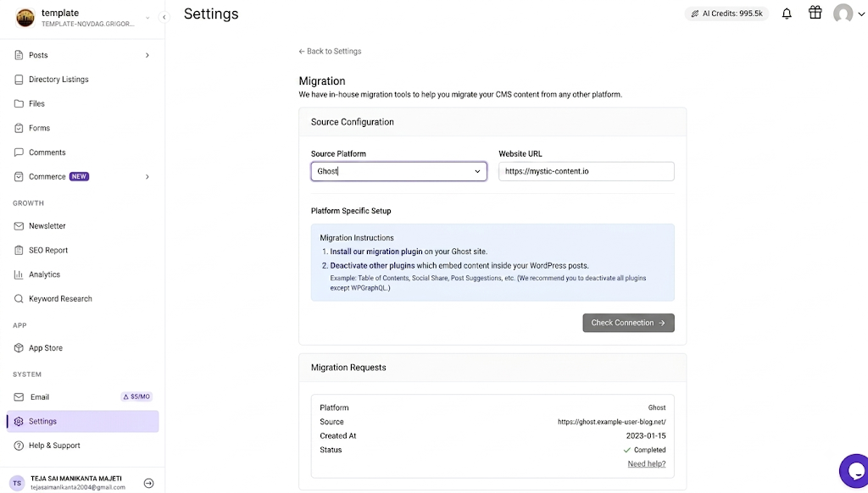The height and width of the screenshot is (493, 868).
Task: Open the chat support bubble
Action: [854, 471]
